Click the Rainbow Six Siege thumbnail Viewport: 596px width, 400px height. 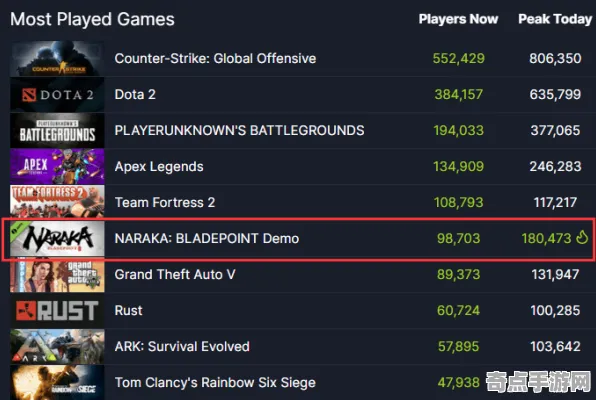pyautogui.click(x=57, y=383)
